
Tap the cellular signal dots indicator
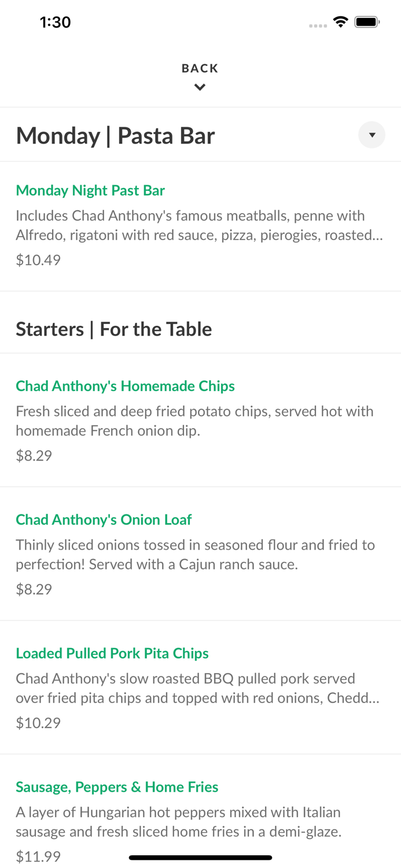point(318,25)
